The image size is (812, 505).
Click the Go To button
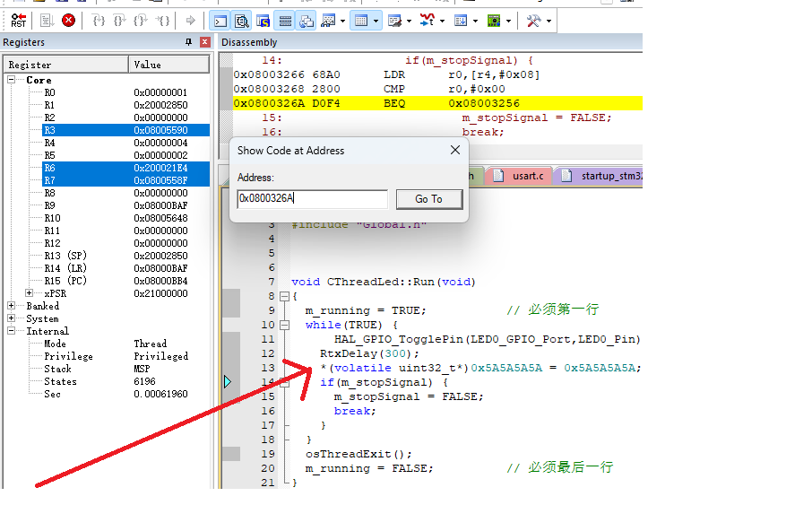click(428, 199)
